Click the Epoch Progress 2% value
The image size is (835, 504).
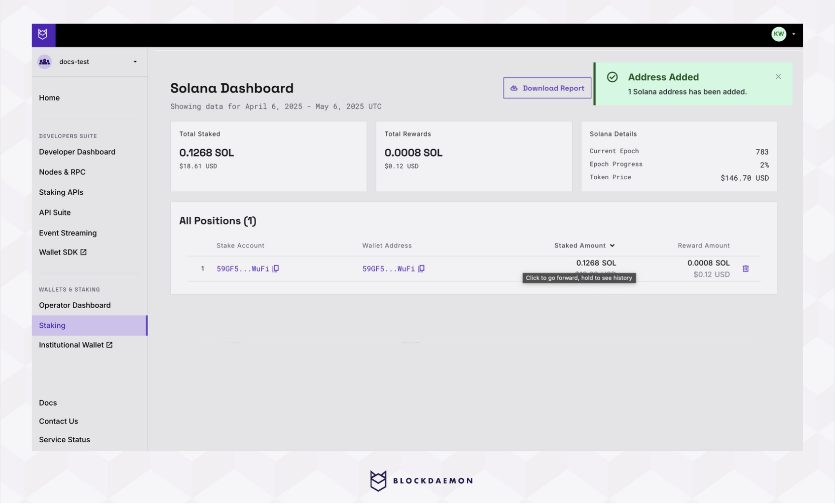point(764,165)
